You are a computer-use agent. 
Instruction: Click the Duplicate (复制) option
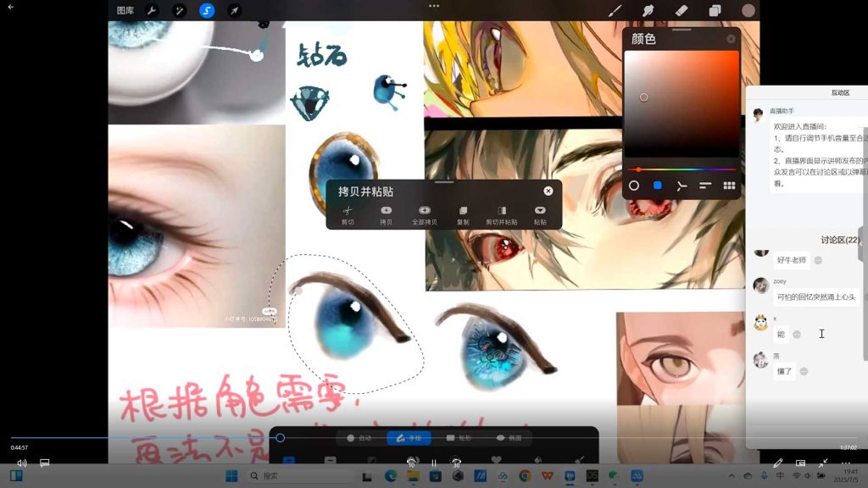463,215
